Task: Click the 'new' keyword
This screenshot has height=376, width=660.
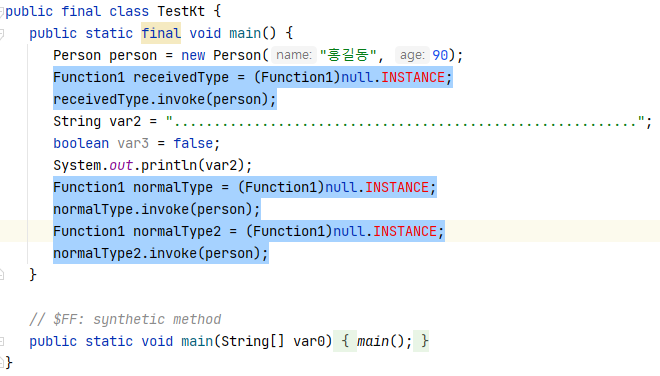Action: pos(193,56)
